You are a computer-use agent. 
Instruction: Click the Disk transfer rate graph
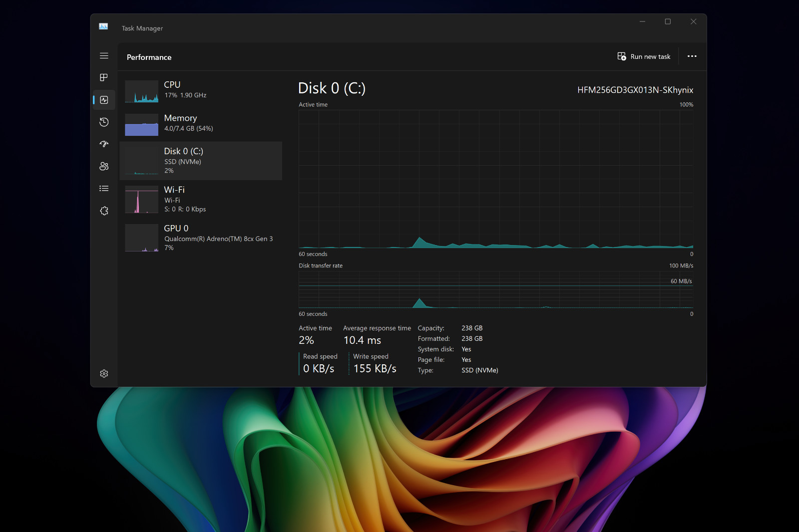coord(496,289)
